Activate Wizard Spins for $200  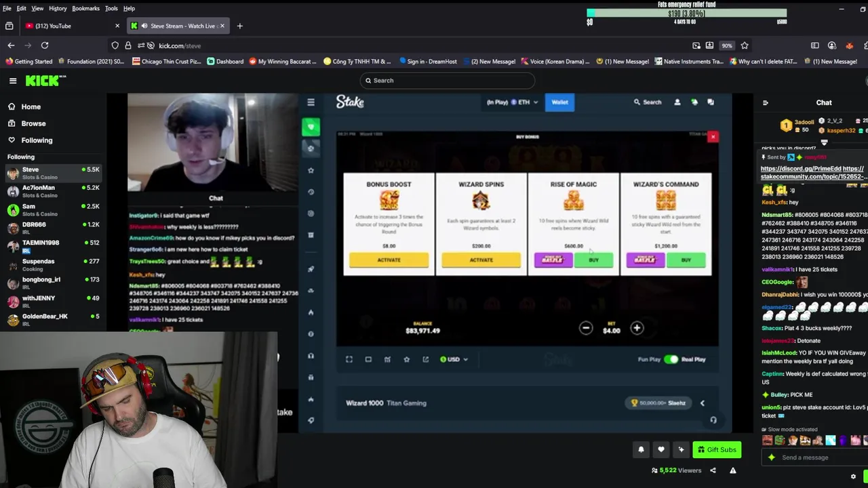[x=481, y=260]
